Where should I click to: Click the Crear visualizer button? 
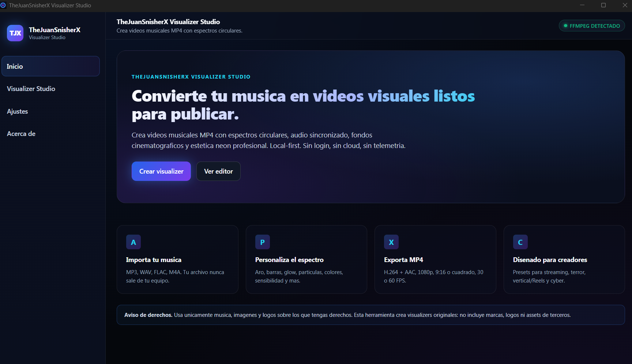click(x=161, y=171)
